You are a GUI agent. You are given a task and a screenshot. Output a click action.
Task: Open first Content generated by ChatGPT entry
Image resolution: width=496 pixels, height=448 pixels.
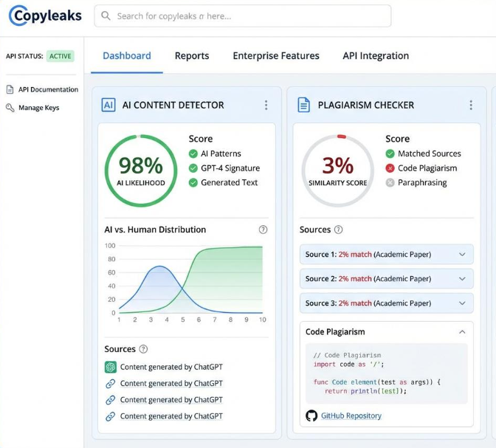click(171, 367)
